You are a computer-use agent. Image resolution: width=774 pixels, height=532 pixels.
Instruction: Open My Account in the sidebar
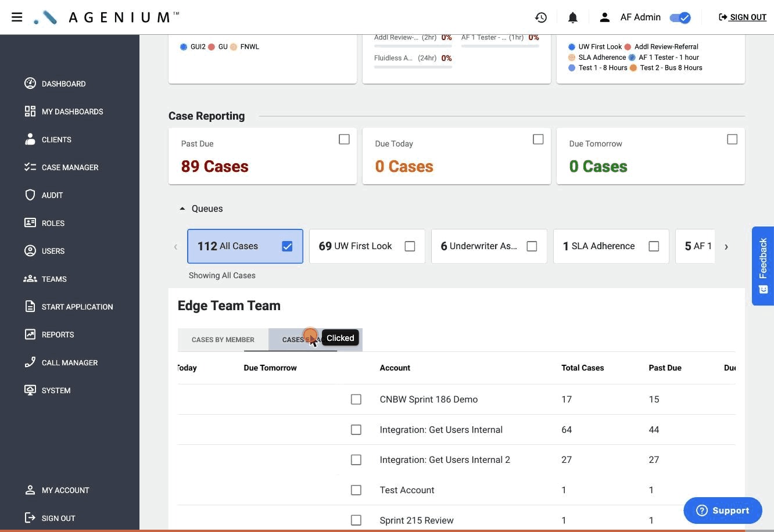[65, 490]
